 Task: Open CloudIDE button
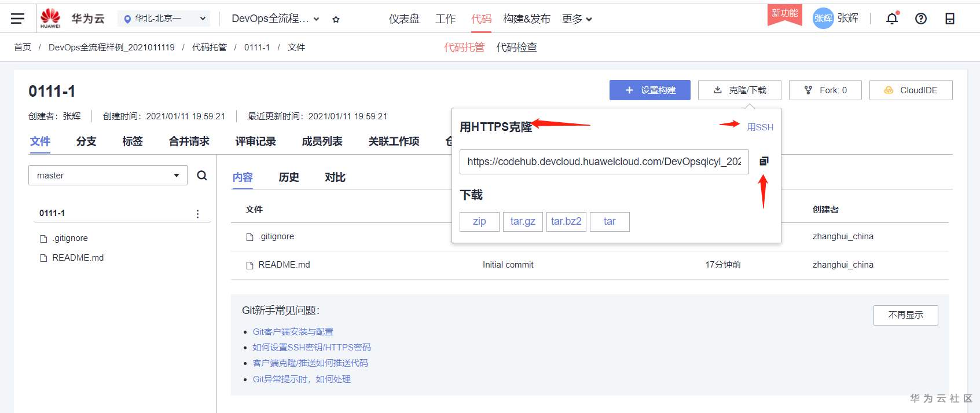(911, 90)
